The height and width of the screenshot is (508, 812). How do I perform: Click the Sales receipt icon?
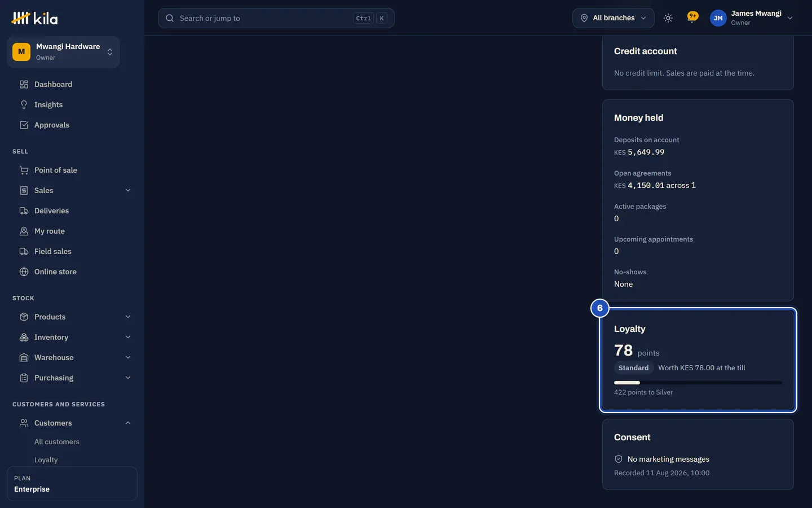click(x=24, y=191)
